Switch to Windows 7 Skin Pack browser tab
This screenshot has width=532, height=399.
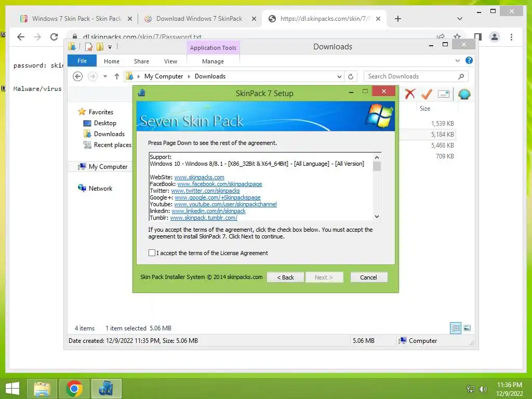coord(76,19)
